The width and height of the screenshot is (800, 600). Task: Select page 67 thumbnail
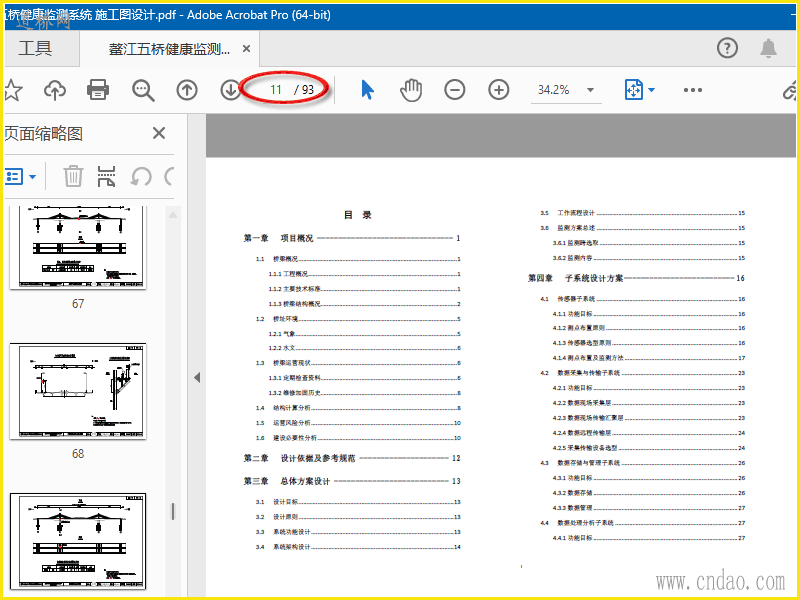[x=78, y=247]
